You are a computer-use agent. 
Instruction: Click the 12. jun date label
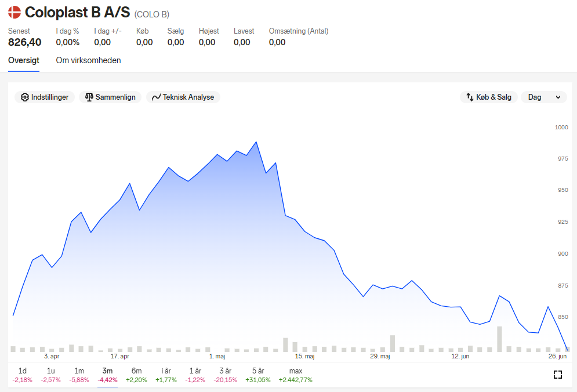[460, 356]
